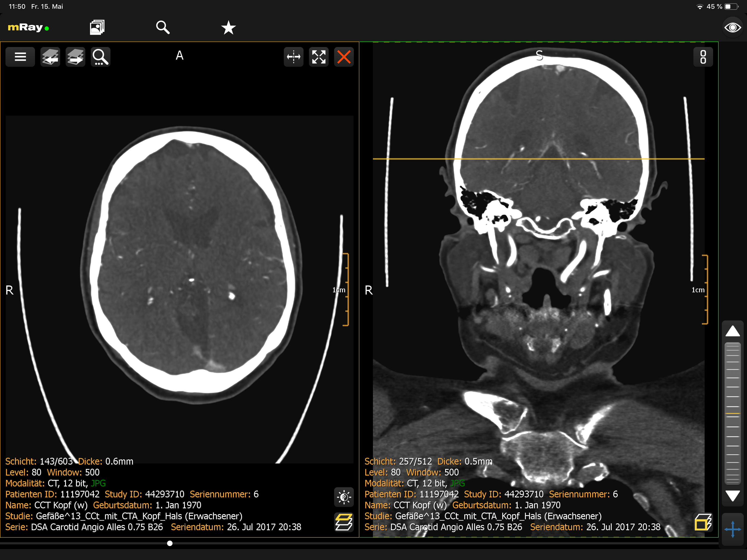Open favorites star in top bar
747x560 pixels.
[228, 27]
